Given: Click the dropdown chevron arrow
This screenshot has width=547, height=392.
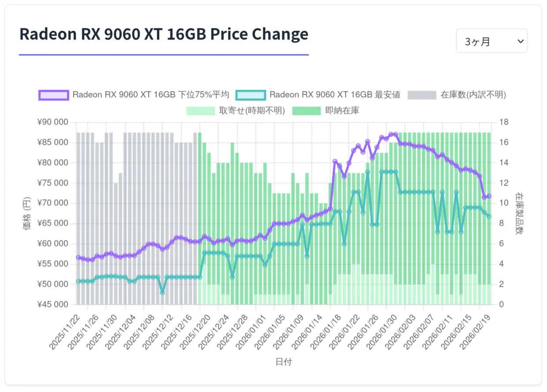Looking at the screenshot, I should pos(521,41).
